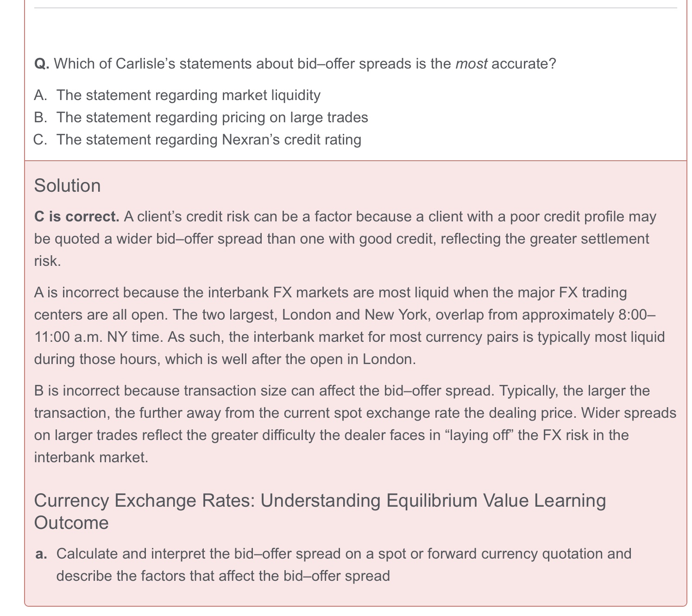Image resolution: width=692 pixels, height=616 pixels.
Task: Click the word 'Outcome' in the heading
Action: [71, 523]
